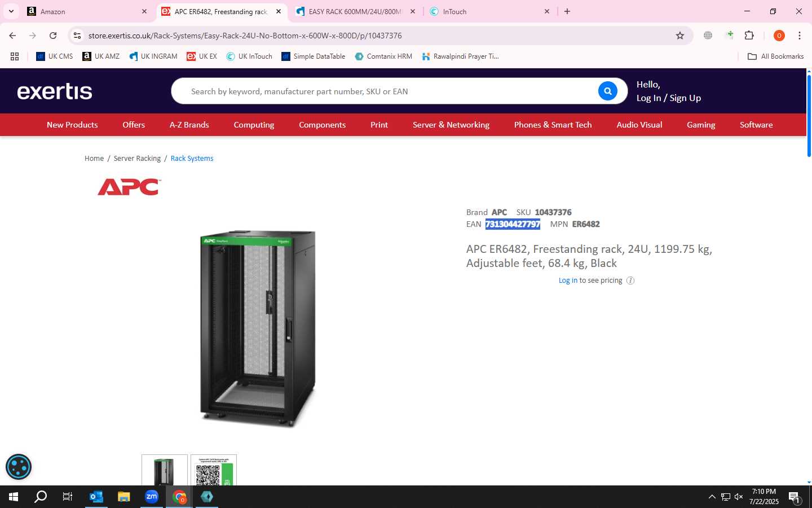The width and height of the screenshot is (812, 508).
Task: Open Print menu
Action: (x=379, y=125)
